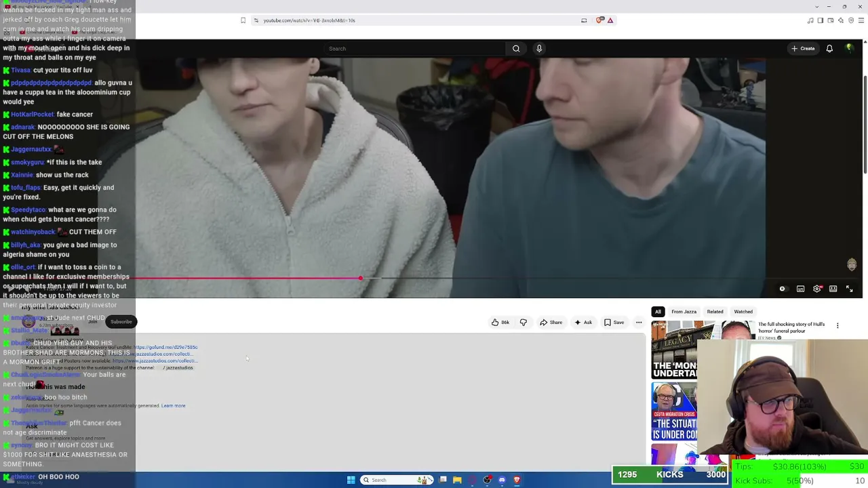Enter fullscreen on the video player
The image size is (868, 488).
[850, 289]
